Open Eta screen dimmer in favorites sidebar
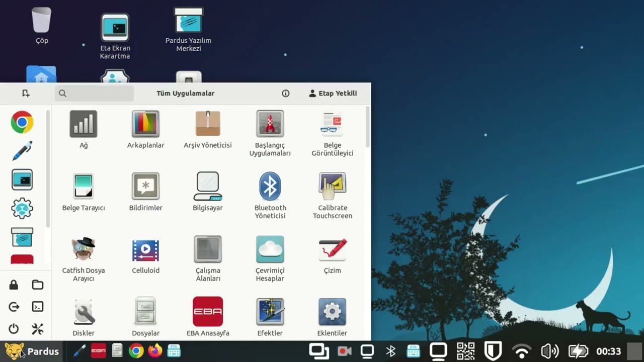The height and width of the screenshot is (362, 644). 22,179
